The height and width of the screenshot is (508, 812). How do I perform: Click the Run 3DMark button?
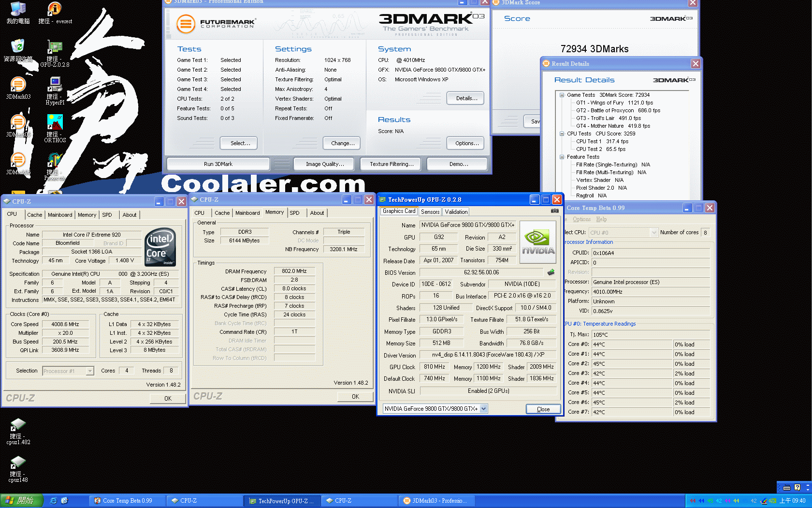[x=218, y=164]
